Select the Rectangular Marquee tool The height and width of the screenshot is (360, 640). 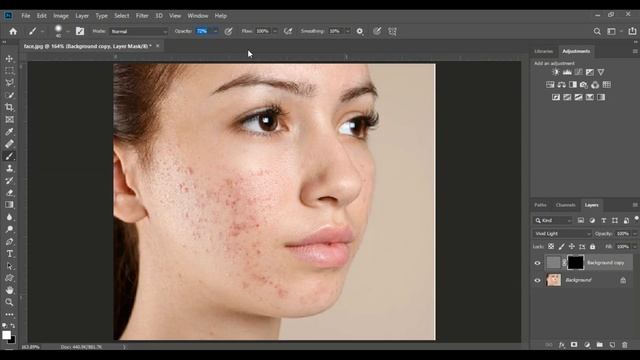click(x=9, y=71)
